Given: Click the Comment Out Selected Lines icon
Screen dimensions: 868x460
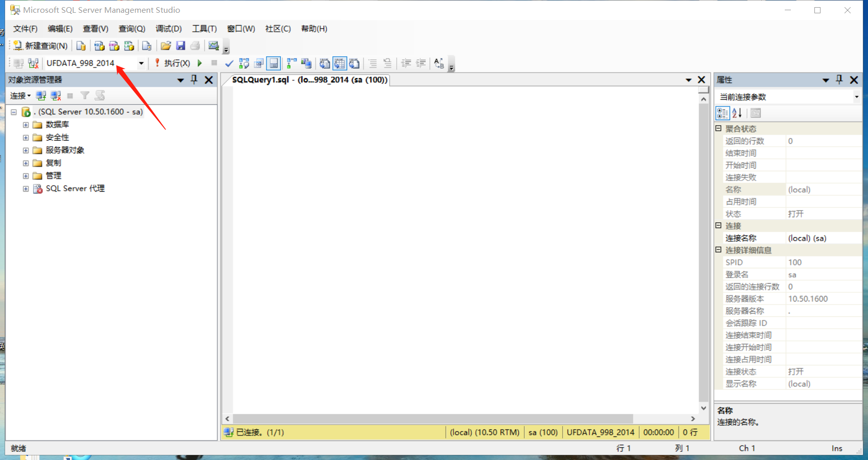Looking at the screenshot, I should coord(373,63).
